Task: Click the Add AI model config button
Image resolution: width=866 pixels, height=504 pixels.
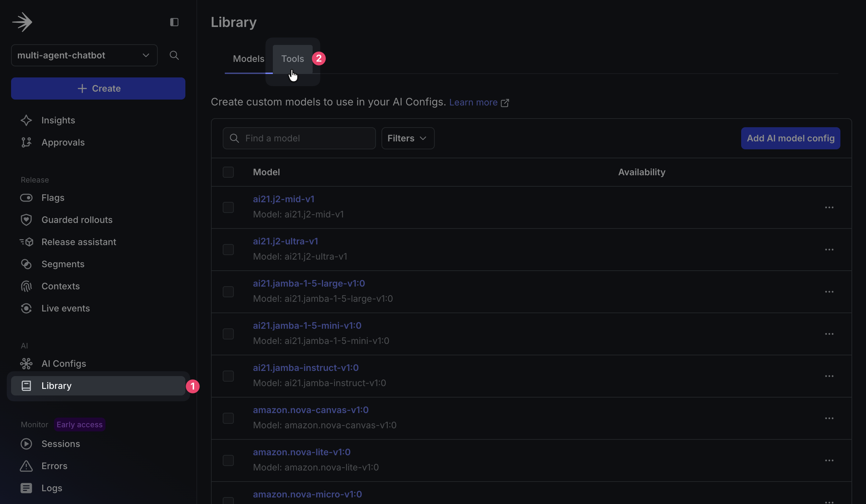Action: (x=790, y=138)
